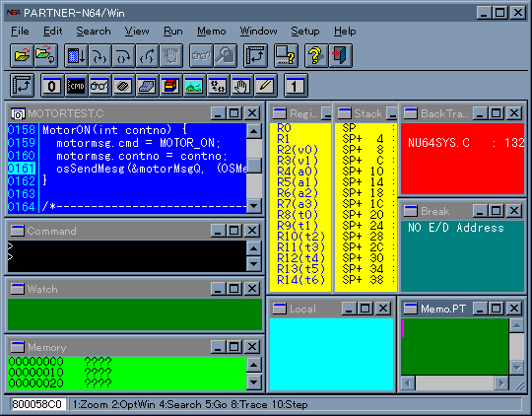Open the Break window via hand icon in second row
Viewport: 532px width, 416px height.
[242, 85]
